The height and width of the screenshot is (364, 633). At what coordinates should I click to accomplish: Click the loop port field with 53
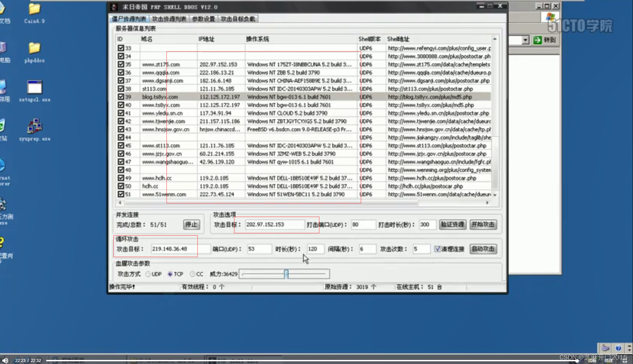tap(259, 249)
